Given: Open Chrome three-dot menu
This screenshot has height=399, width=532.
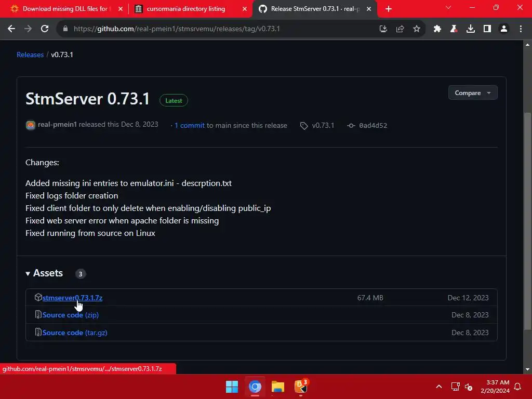Looking at the screenshot, I should [521, 29].
